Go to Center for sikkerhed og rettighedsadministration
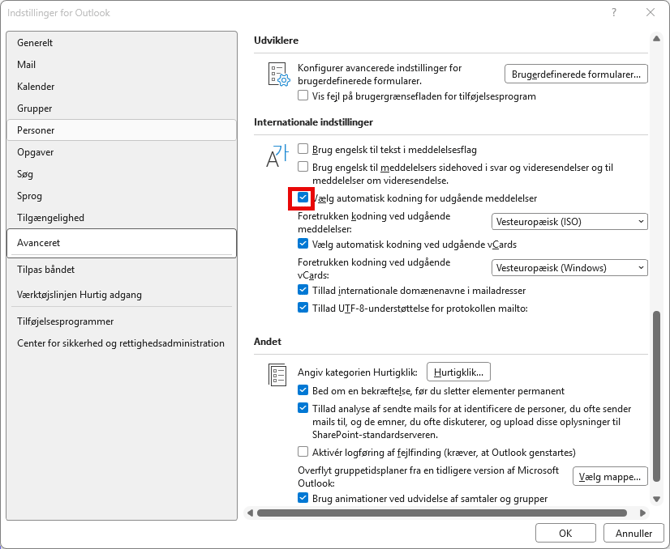The height and width of the screenshot is (549, 670). click(x=121, y=343)
